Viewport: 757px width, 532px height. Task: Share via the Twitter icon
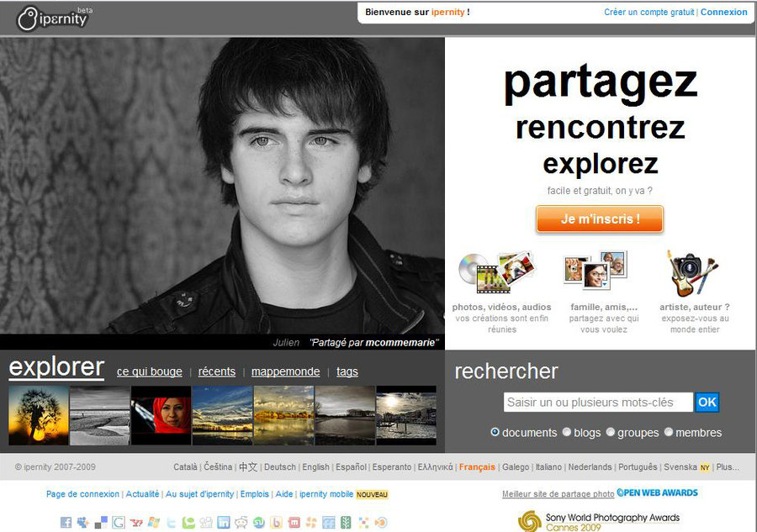tap(172, 523)
